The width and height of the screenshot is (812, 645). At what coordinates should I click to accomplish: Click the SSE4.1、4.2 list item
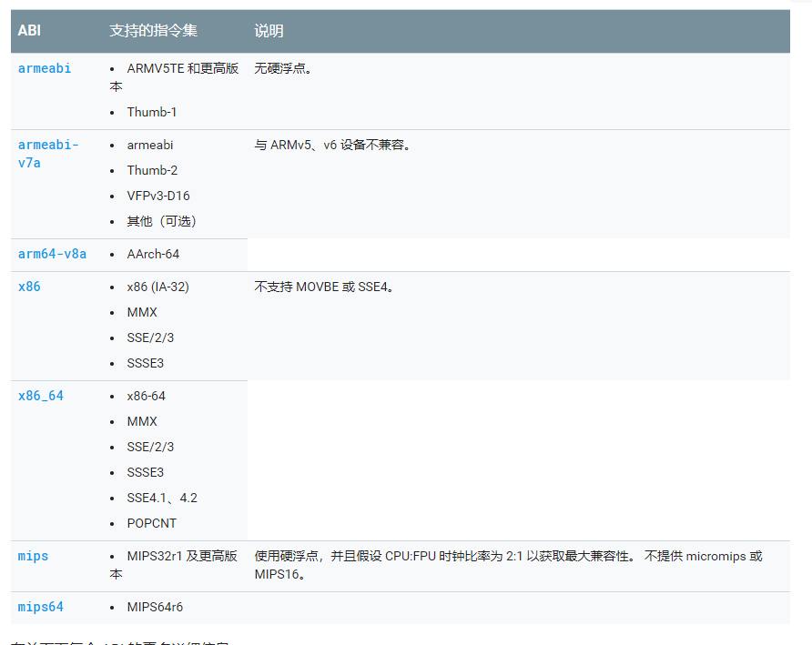[x=162, y=498]
